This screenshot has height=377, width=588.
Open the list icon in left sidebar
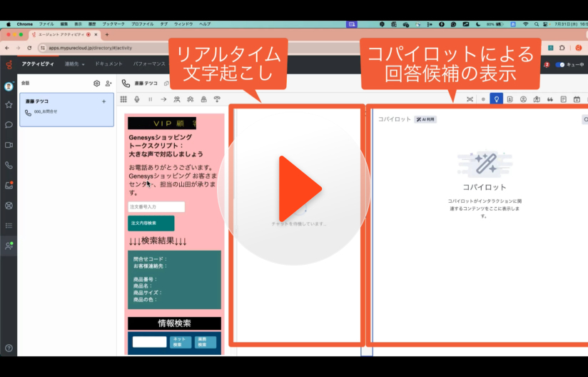pyautogui.click(x=9, y=226)
